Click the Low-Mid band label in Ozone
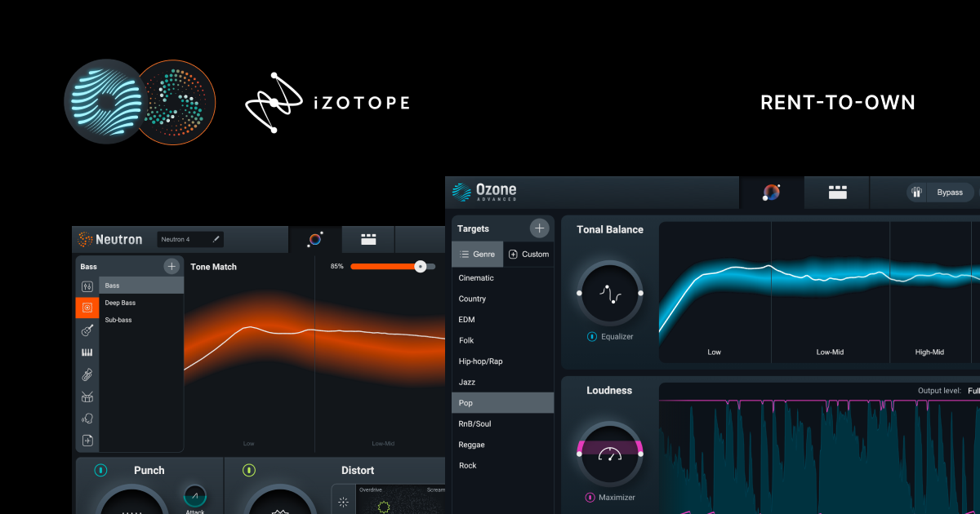The height and width of the screenshot is (514, 980). click(830, 352)
